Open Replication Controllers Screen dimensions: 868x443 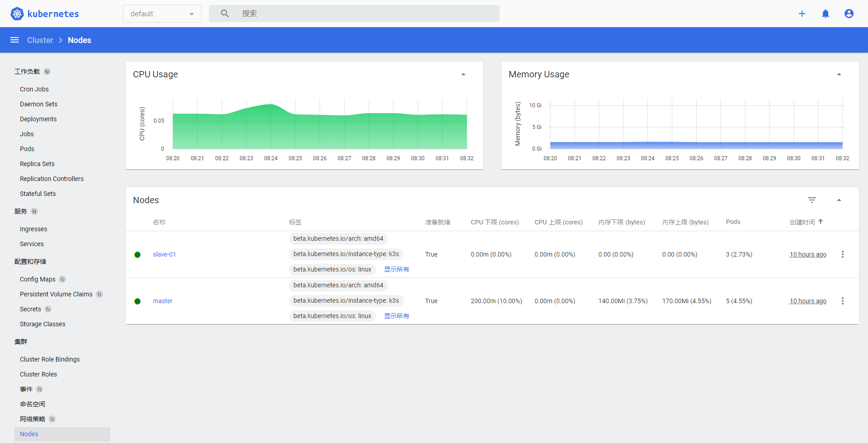(52, 179)
